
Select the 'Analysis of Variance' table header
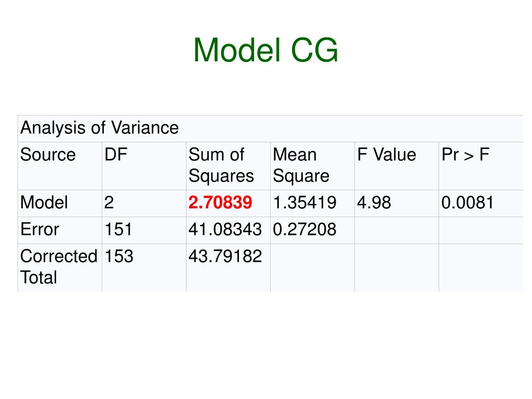(x=99, y=128)
